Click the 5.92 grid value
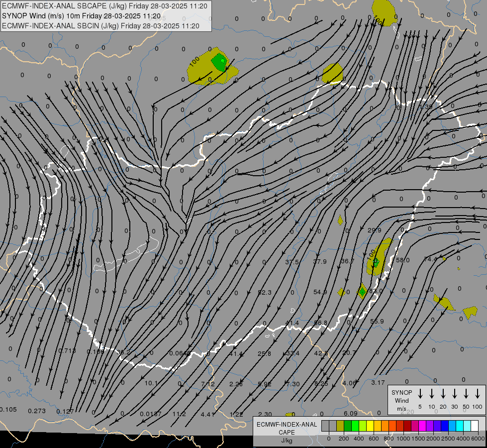 (265, 384)
